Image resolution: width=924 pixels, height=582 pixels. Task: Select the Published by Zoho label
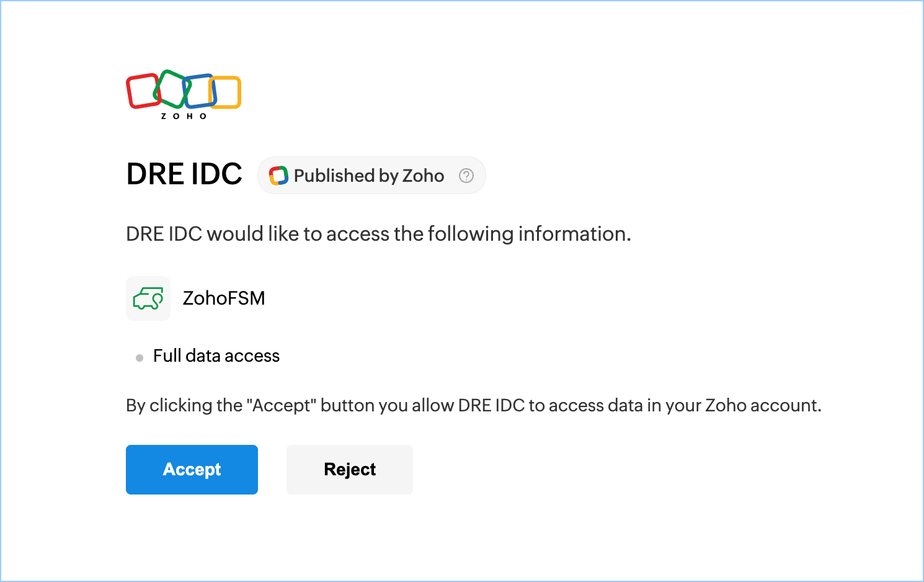pos(369,176)
